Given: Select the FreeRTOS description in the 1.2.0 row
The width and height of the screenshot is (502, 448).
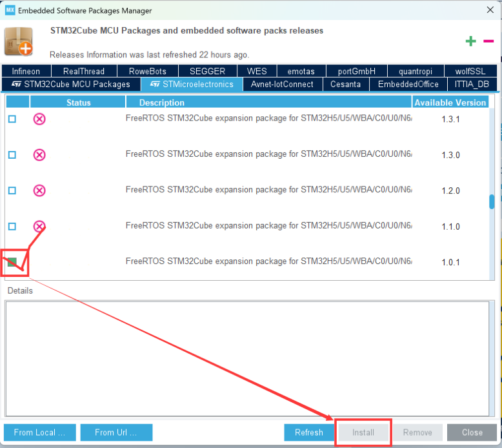Looking at the screenshot, I should pyautogui.click(x=269, y=190).
